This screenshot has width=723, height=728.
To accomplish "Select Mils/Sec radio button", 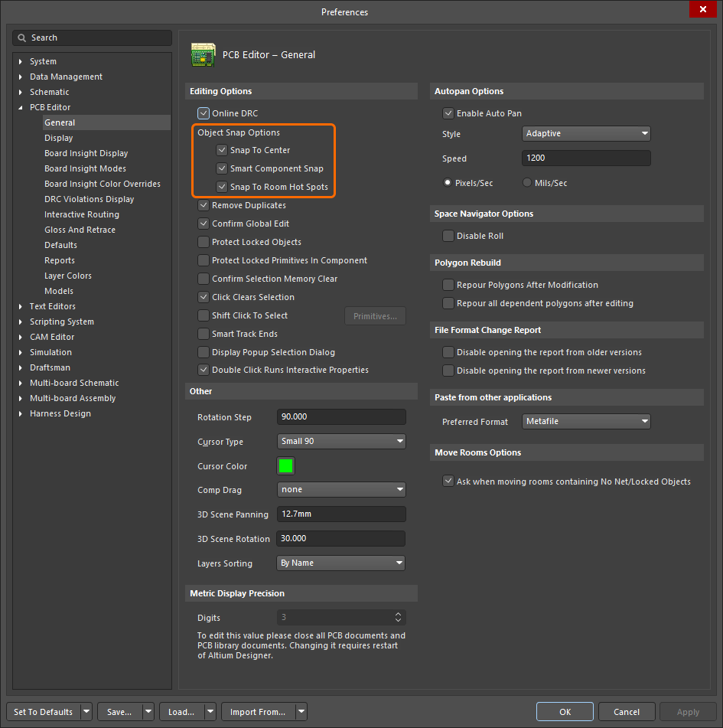I will click(527, 182).
